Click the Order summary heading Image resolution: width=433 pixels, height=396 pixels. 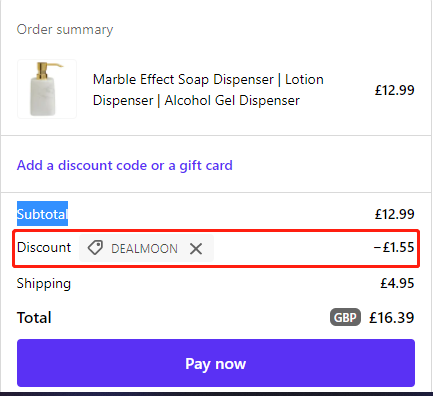65,30
